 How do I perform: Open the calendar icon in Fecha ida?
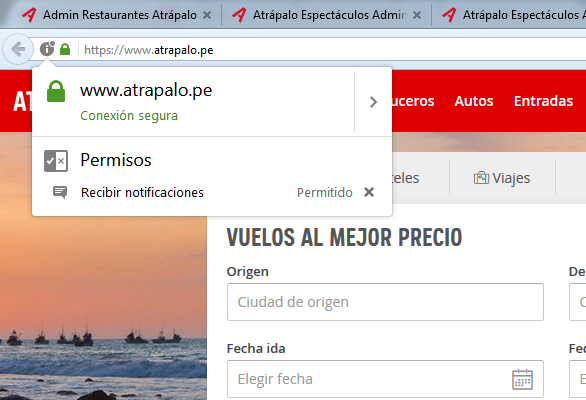(522, 379)
